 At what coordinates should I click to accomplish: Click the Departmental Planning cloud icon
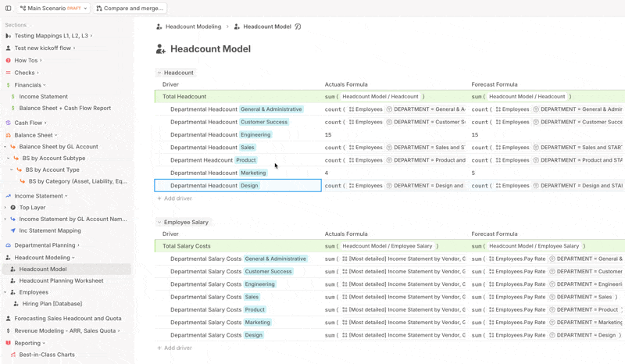click(8, 245)
